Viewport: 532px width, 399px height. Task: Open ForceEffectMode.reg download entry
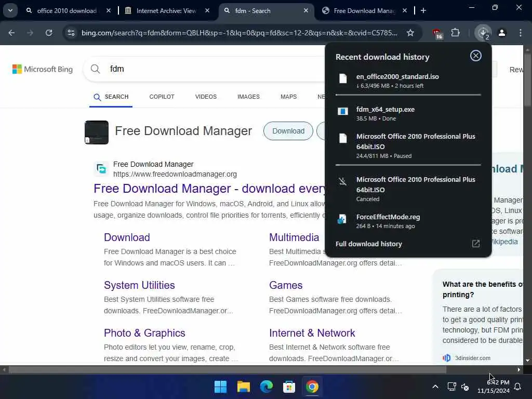point(408,221)
